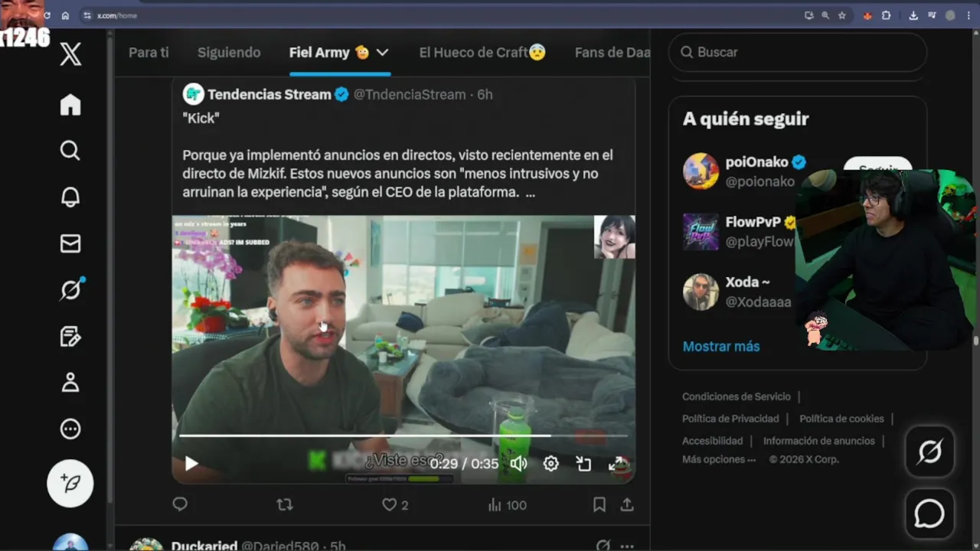Play the Mizkif video
980x551 pixels.
191,463
